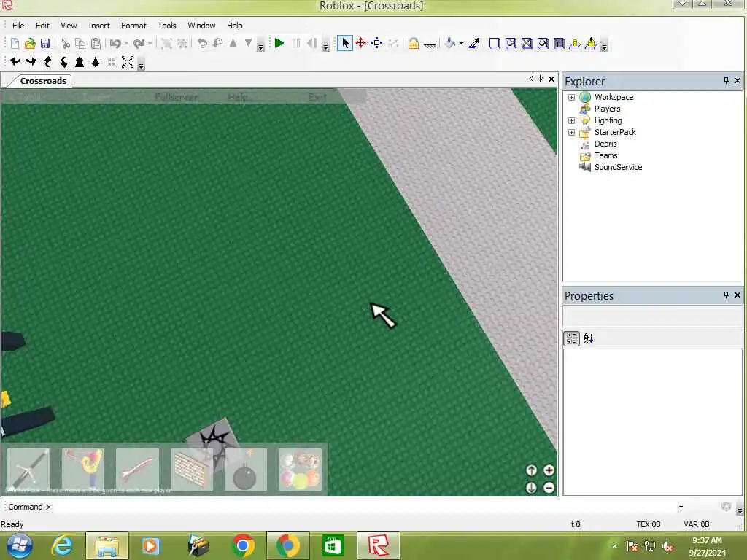Click the New file icon
Image resolution: width=747 pixels, height=560 pixels.
[x=15, y=43]
